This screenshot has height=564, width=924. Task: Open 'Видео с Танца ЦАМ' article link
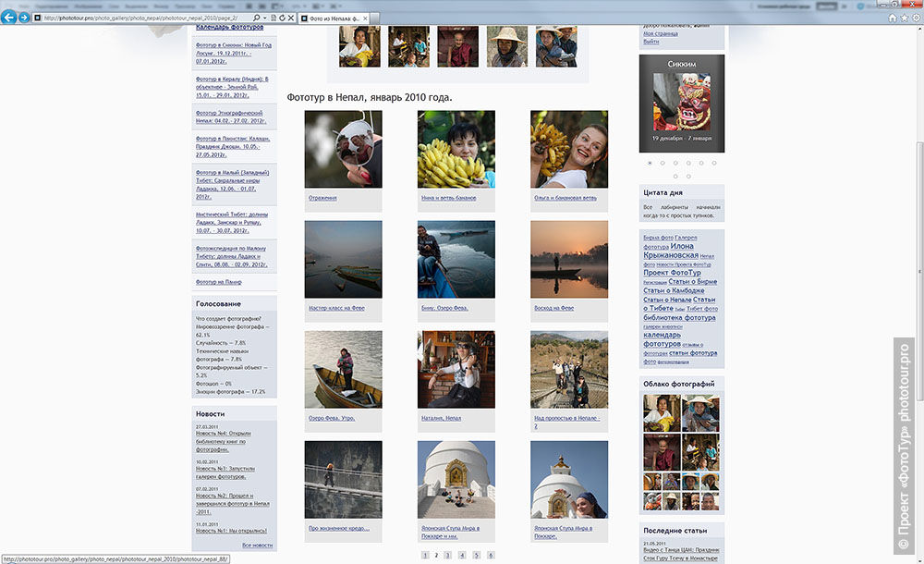681,554
